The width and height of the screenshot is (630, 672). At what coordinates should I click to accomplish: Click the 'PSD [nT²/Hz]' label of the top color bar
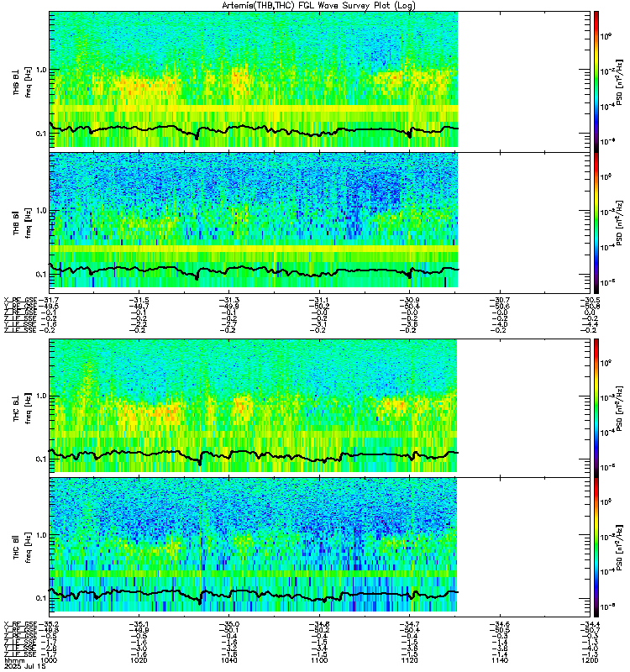click(x=619, y=81)
